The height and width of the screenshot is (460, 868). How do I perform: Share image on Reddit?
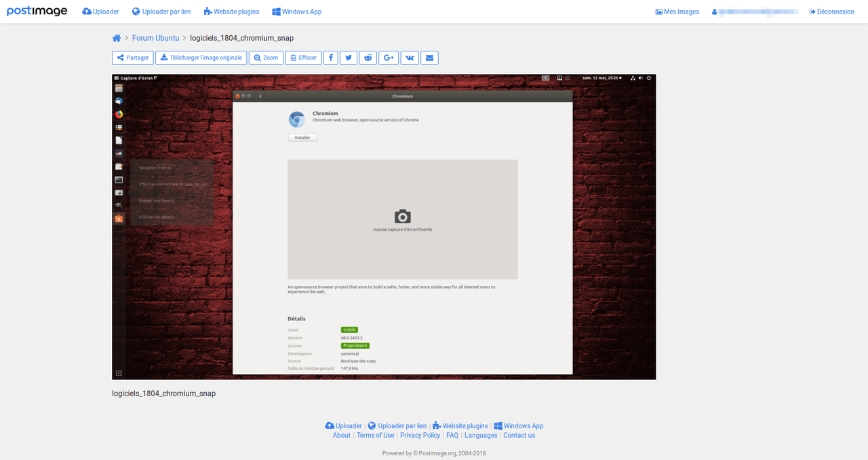pyautogui.click(x=368, y=58)
